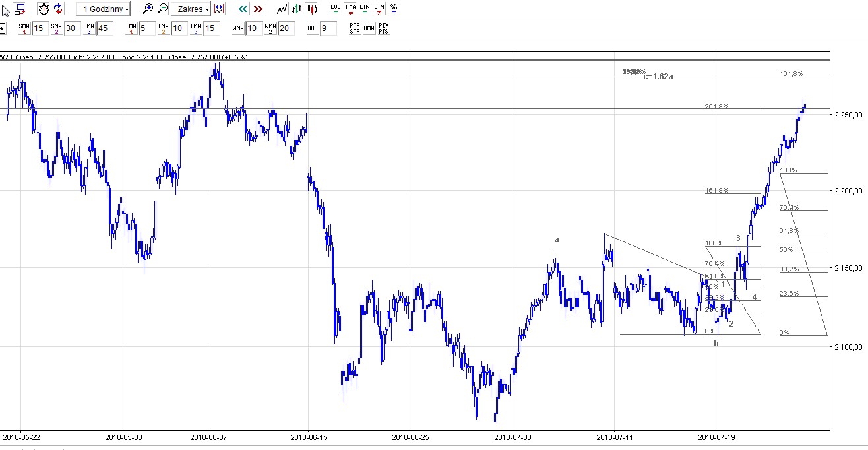Toggle the WMA 2 indicator

click(x=270, y=28)
